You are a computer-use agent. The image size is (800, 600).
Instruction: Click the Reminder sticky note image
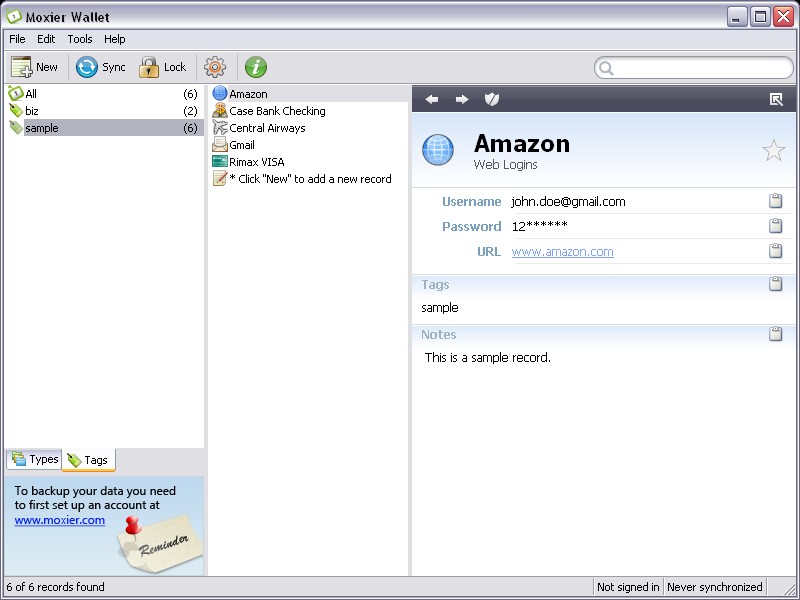click(159, 544)
